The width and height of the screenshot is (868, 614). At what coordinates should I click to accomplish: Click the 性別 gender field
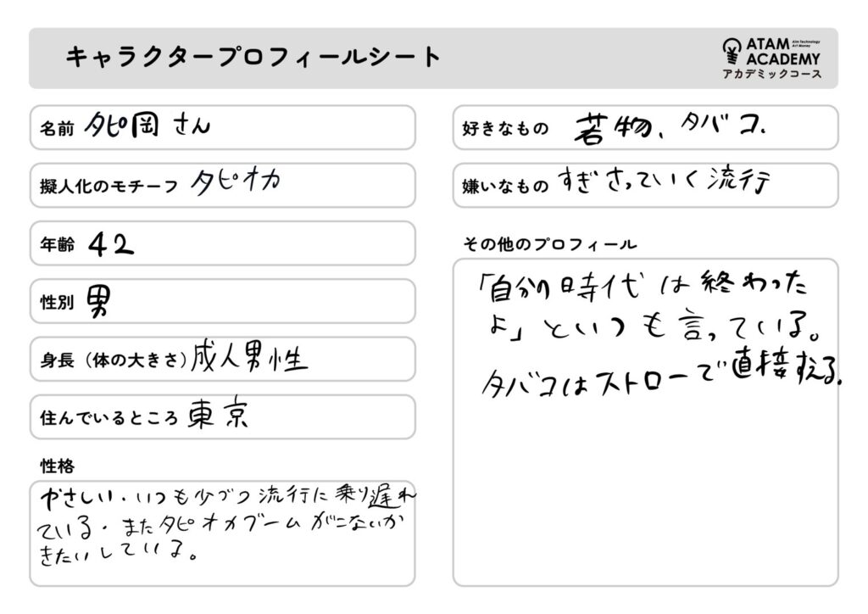(222, 301)
